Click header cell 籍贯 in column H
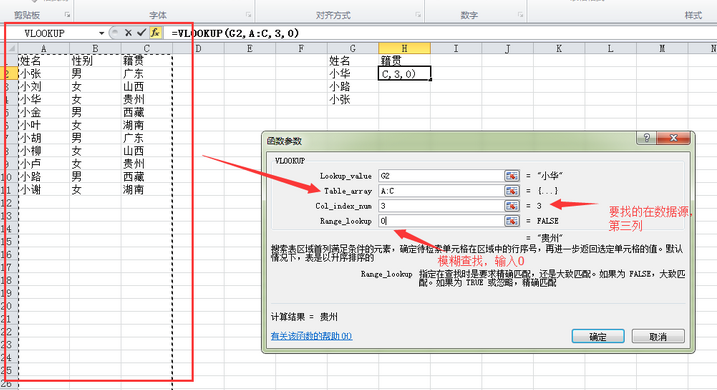The image size is (717, 390). (x=404, y=61)
